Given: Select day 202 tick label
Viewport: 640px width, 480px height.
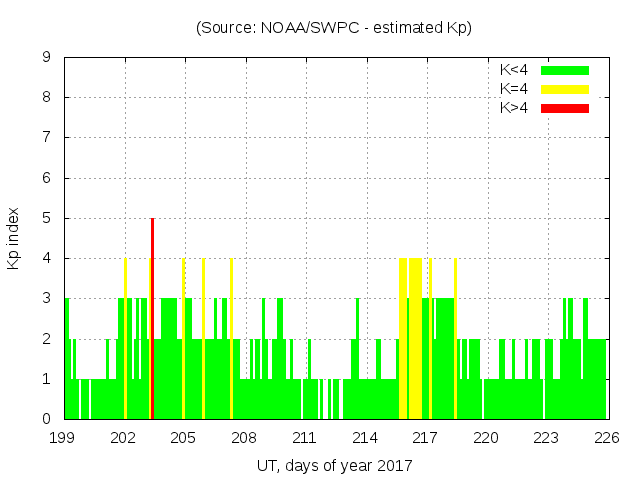Looking at the screenshot, I should (x=123, y=438).
